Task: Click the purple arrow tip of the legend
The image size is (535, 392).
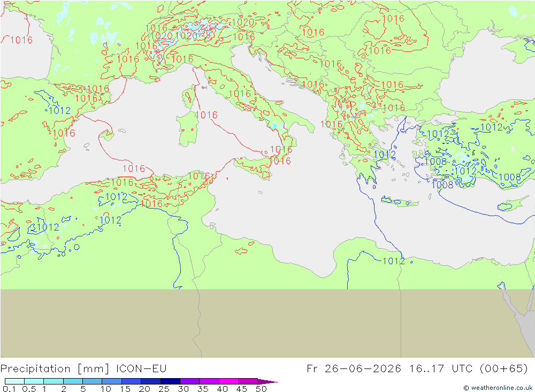Action: 267,382
